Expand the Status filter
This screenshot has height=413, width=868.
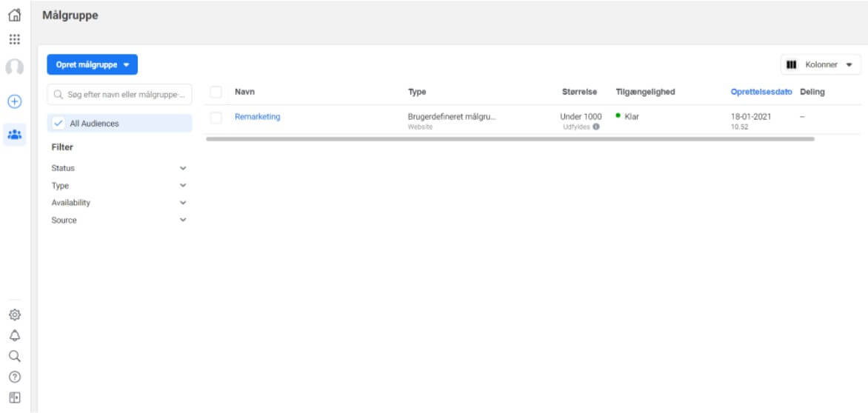(119, 168)
